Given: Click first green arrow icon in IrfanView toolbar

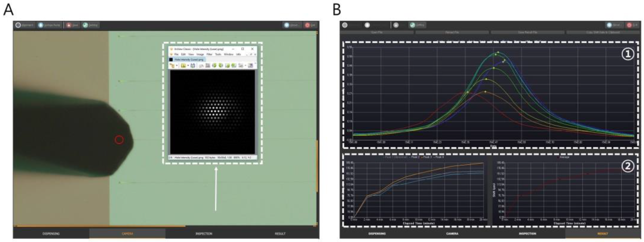Looking at the screenshot, I should [215, 65].
